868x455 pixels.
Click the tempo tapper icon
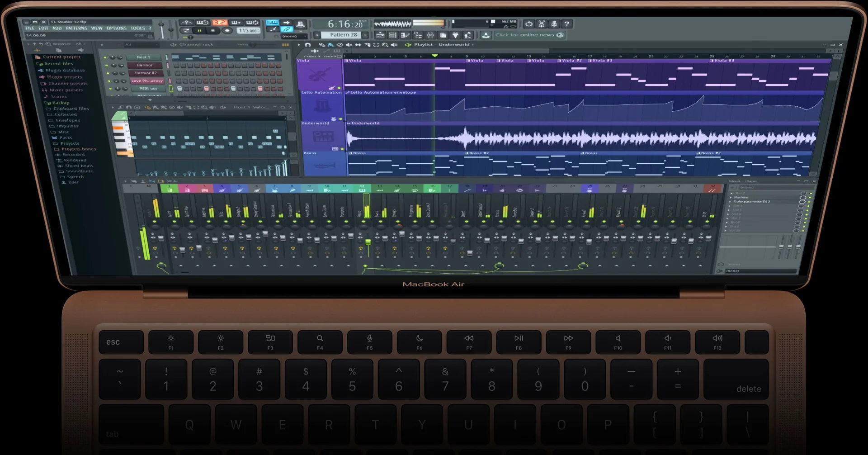pos(468,35)
